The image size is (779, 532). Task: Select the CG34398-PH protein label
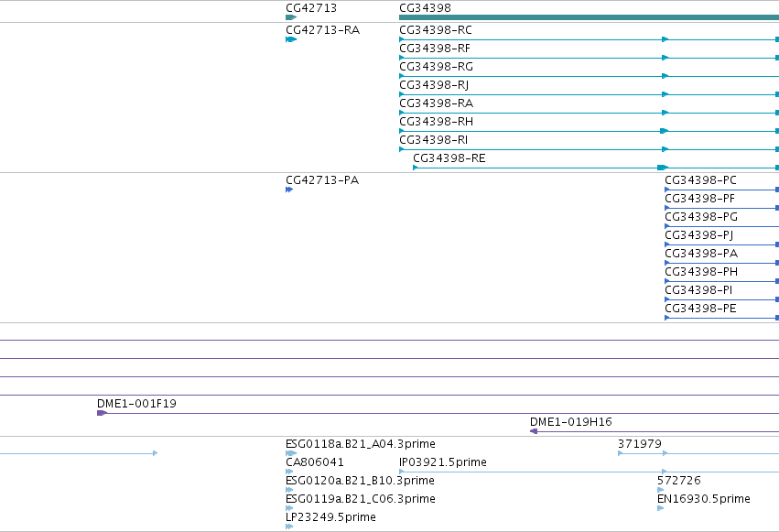[701, 272]
